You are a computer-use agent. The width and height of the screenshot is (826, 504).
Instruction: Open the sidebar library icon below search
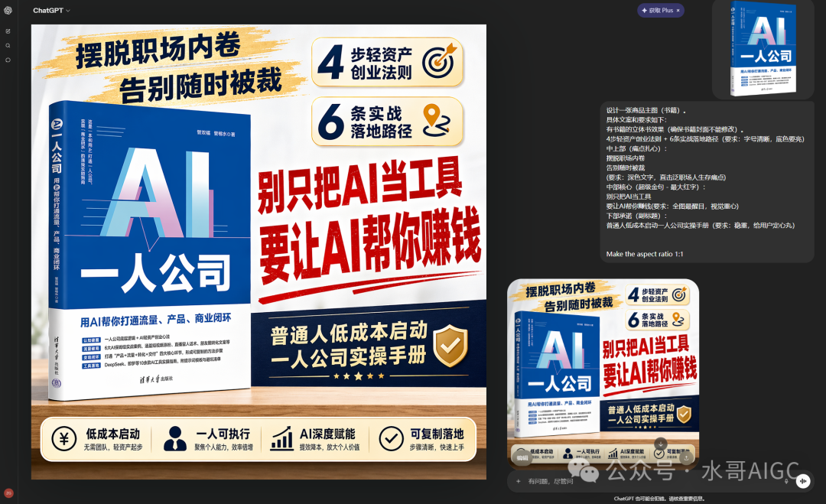[x=8, y=60]
